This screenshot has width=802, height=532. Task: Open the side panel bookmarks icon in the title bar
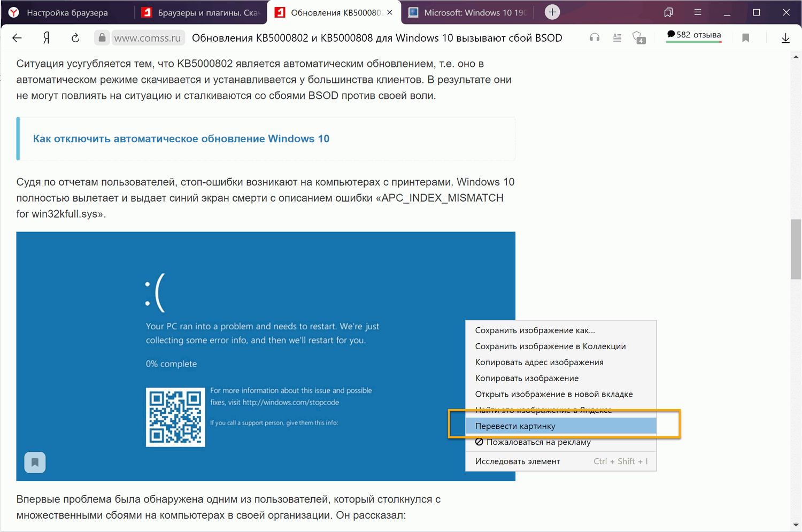tap(668, 12)
